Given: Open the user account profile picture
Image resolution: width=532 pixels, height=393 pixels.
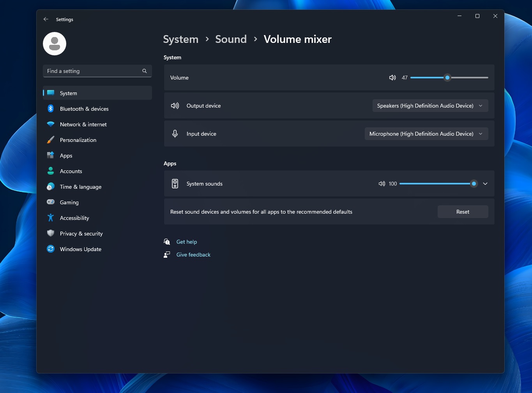Looking at the screenshot, I should (x=54, y=43).
